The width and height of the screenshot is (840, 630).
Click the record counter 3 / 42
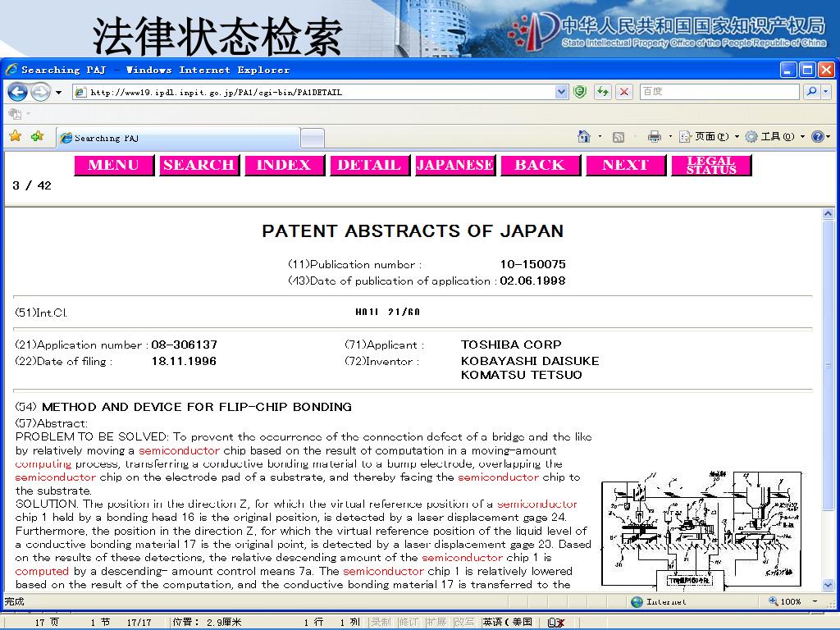coord(32,185)
